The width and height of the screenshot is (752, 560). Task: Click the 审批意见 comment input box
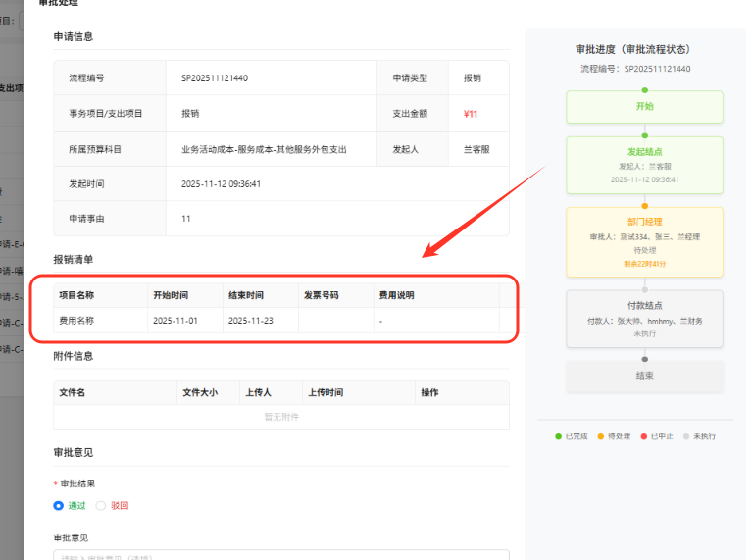pos(280,555)
